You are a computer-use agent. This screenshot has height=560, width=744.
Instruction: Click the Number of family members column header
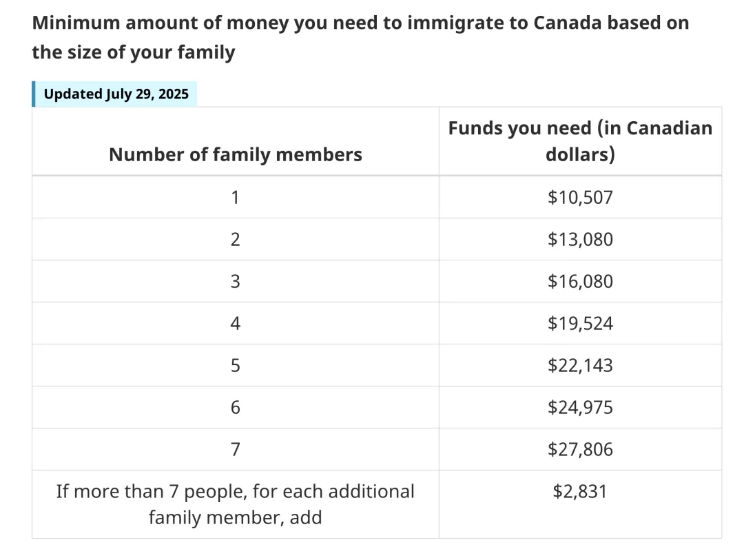tap(235, 154)
